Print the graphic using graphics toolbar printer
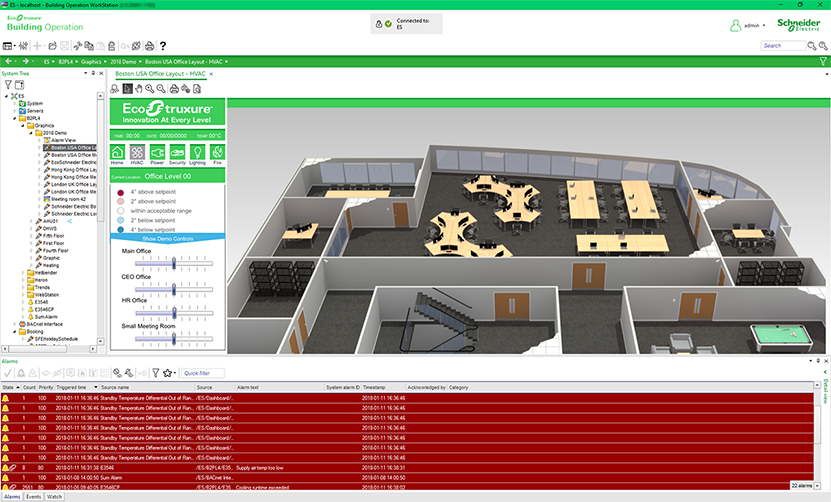This screenshot has width=831, height=502. click(174, 89)
